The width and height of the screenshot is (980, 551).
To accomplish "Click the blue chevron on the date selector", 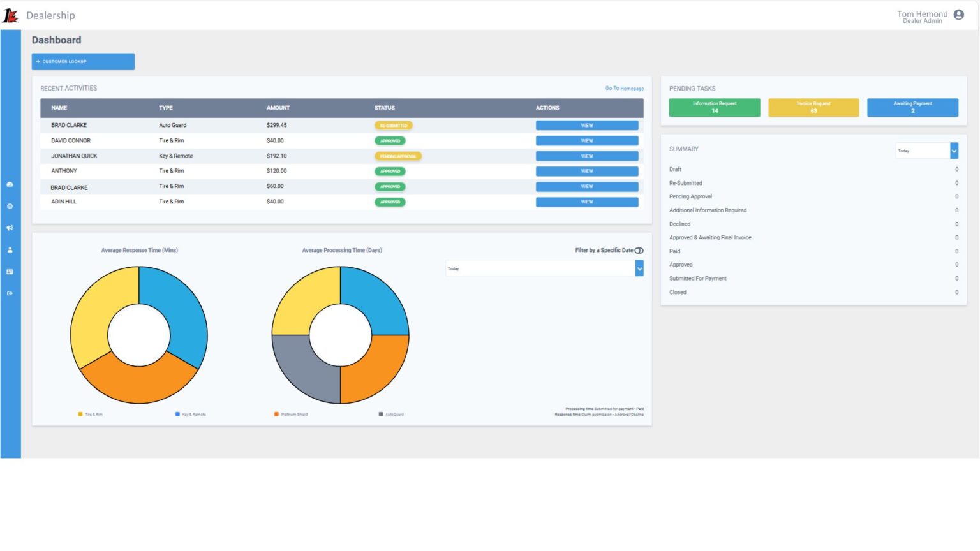I will [x=639, y=268].
